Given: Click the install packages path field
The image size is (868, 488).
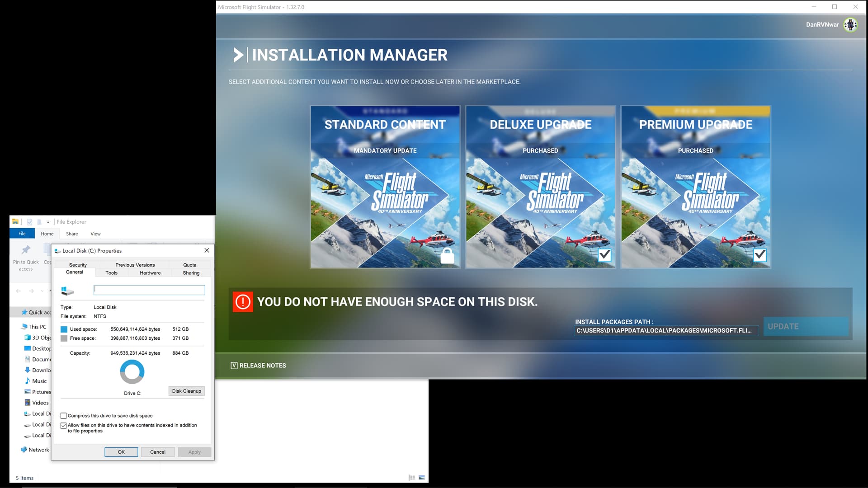Looking at the screenshot, I should coord(665,331).
